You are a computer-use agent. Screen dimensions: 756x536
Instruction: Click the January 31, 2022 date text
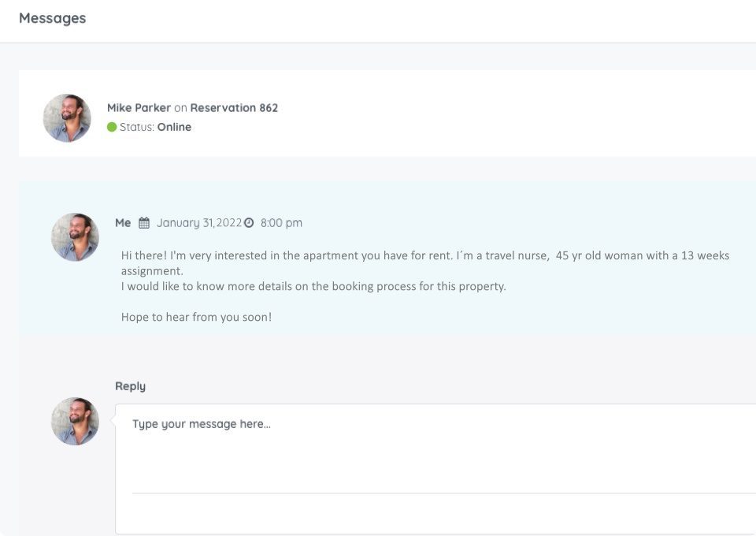click(199, 223)
